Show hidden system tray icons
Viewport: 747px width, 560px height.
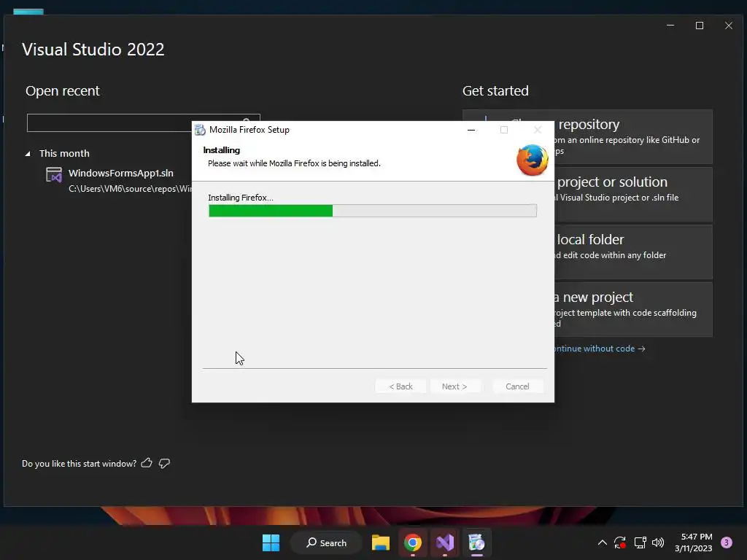coord(602,542)
